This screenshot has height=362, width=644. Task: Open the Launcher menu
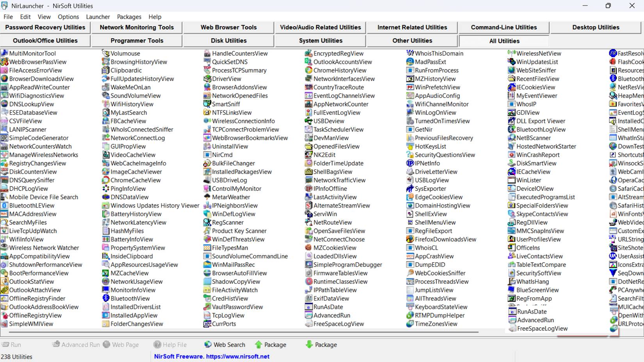98,17
